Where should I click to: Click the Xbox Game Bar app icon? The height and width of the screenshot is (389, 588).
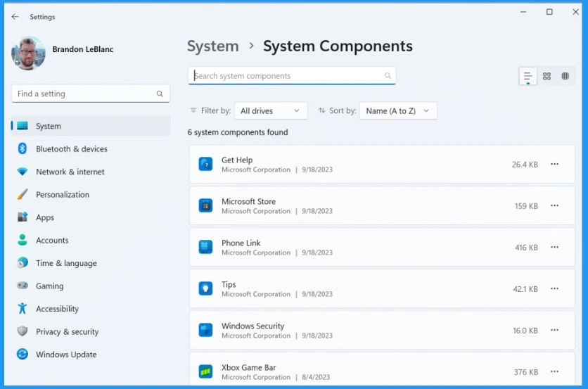[x=205, y=371]
